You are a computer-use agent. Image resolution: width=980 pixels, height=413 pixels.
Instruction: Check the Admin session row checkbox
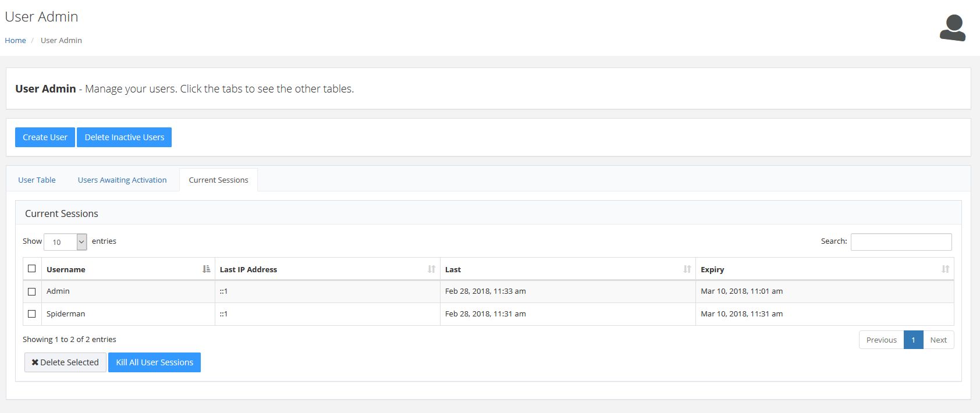click(x=32, y=291)
